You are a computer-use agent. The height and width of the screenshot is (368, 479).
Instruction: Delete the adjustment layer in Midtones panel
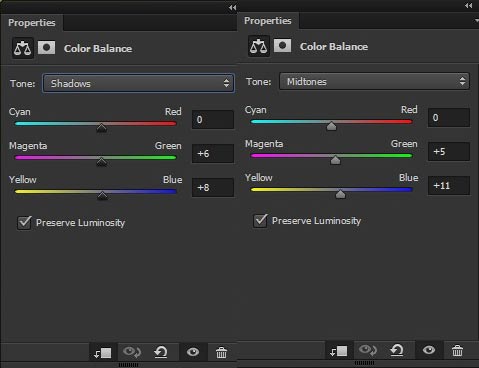tap(457, 350)
